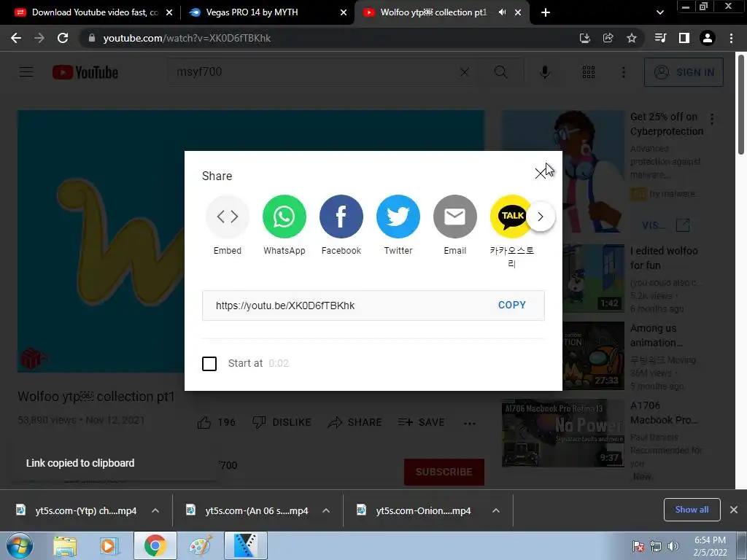Share the video on Facebook

[x=341, y=217]
